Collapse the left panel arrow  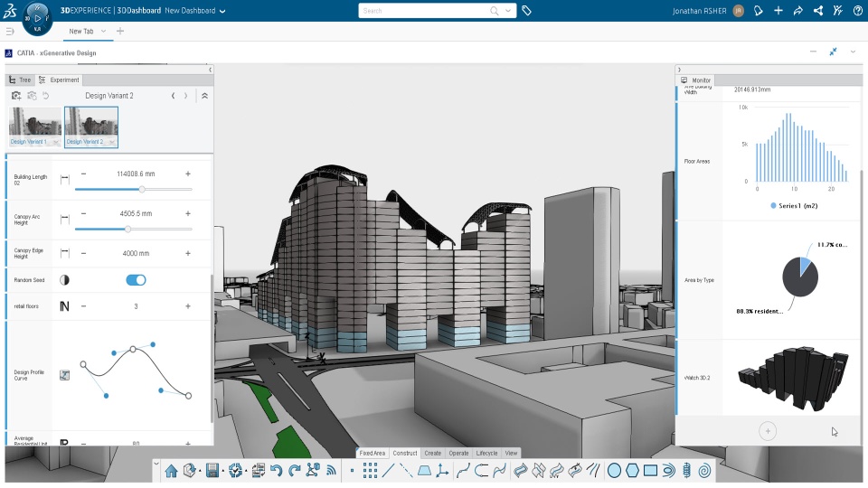[x=210, y=70]
